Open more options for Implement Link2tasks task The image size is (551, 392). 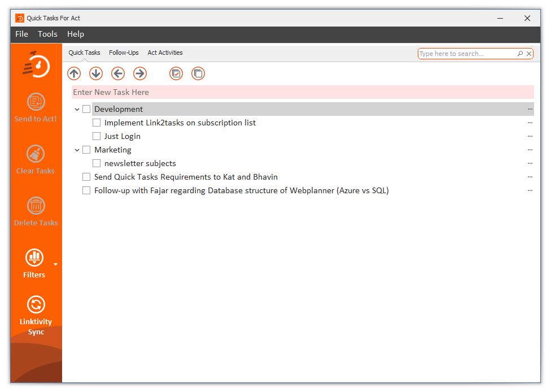(530, 123)
